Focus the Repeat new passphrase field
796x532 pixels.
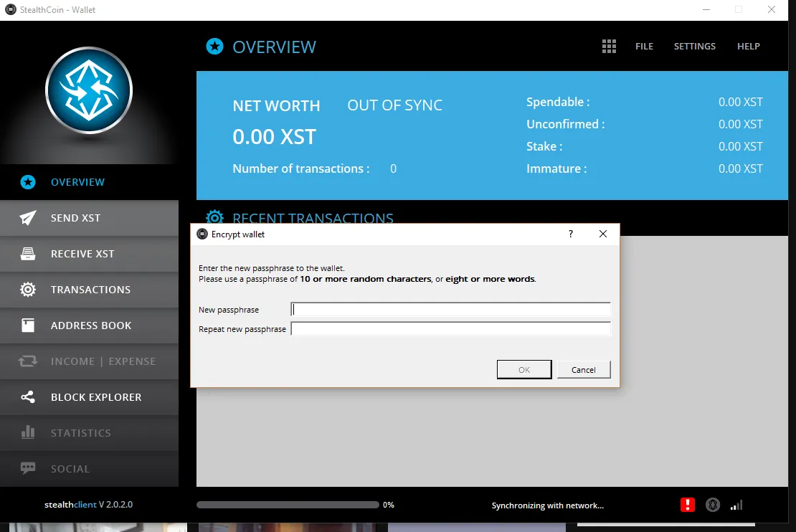click(x=450, y=328)
